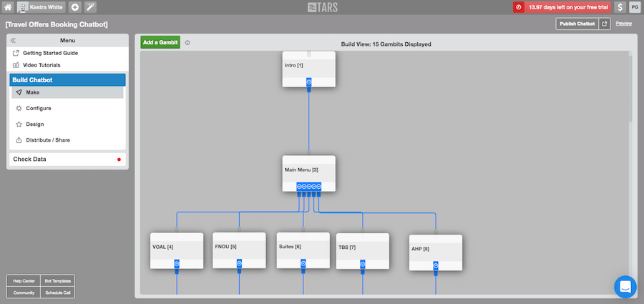Image resolution: width=644 pixels, height=304 pixels.
Task: Click the canvas vertical scrollbar
Action: (630, 88)
